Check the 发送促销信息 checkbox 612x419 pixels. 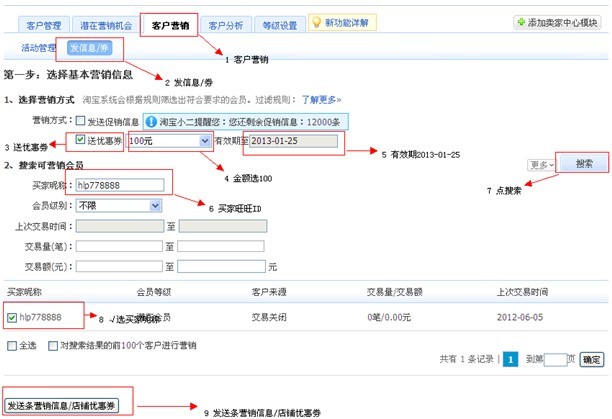point(80,121)
